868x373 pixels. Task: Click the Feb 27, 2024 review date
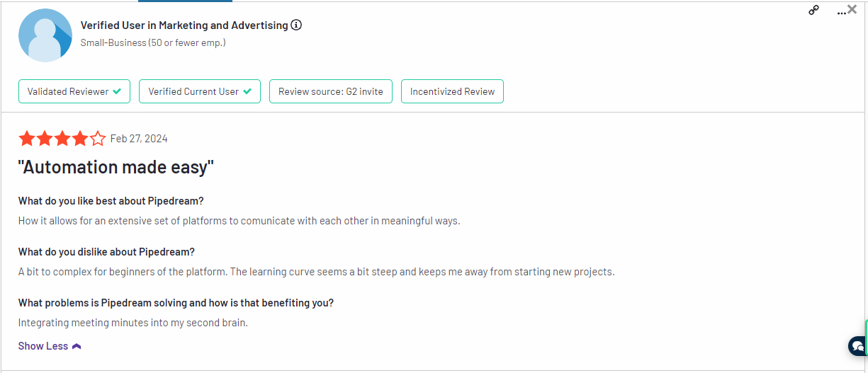click(139, 139)
